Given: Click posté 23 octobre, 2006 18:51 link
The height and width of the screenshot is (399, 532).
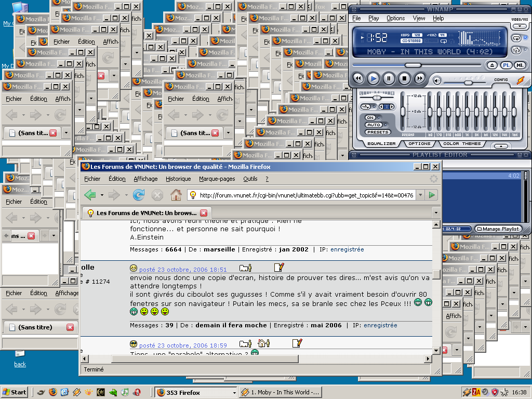Looking at the screenshot, I should [x=183, y=270].
